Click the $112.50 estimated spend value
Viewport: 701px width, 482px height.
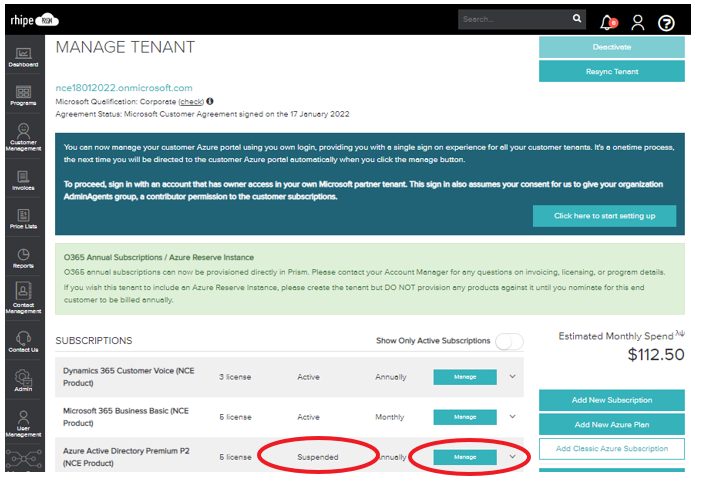656,355
